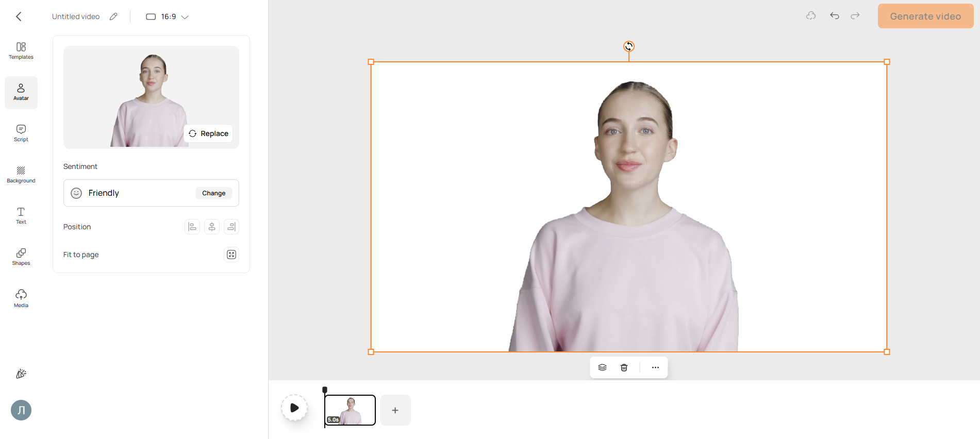
Task: Open the Media upload panel
Action: point(21,299)
